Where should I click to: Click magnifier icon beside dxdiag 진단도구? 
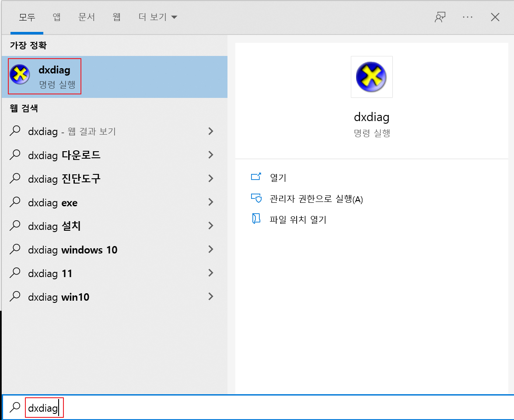point(15,178)
